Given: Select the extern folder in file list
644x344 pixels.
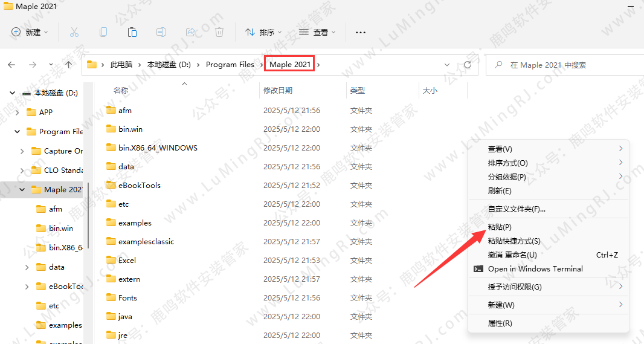Looking at the screenshot, I should coord(123,279).
